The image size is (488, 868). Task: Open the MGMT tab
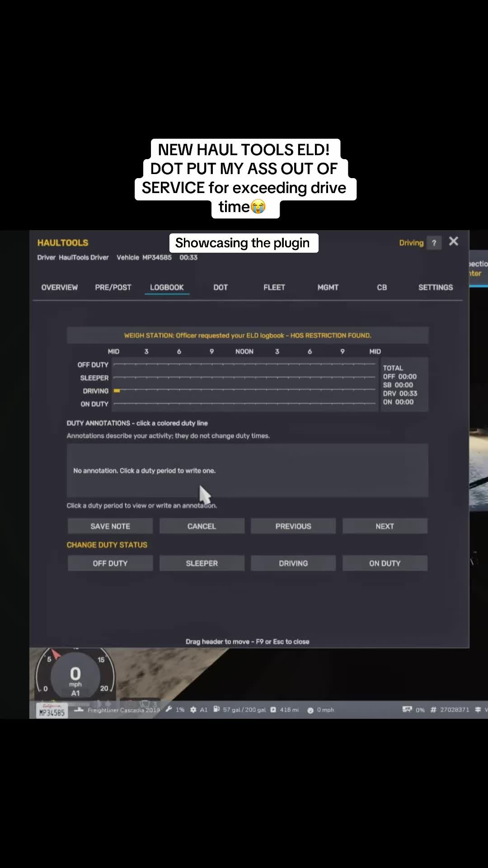pos(328,288)
